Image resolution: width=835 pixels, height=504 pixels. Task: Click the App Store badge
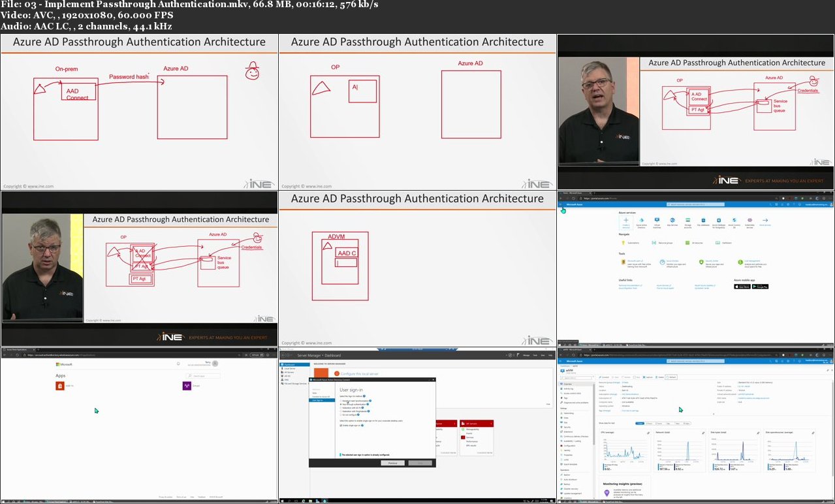[742, 287]
